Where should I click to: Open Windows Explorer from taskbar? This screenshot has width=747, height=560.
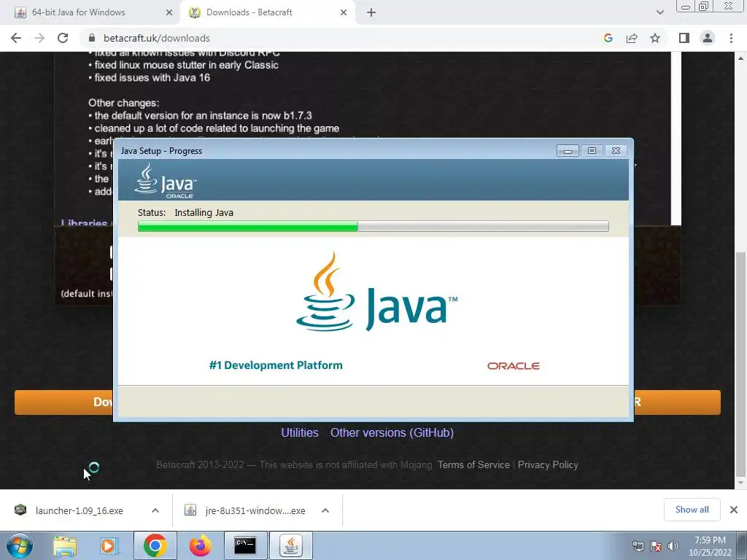(x=65, y=545)
